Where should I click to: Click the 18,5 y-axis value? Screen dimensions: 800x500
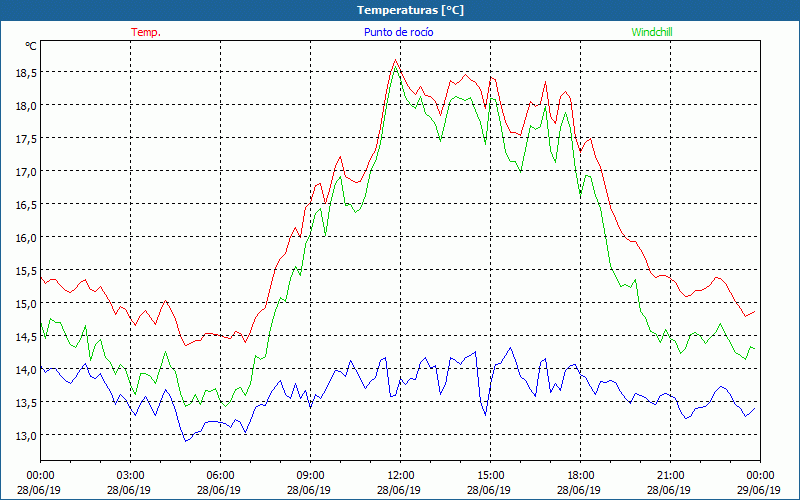tap(26, 73)
